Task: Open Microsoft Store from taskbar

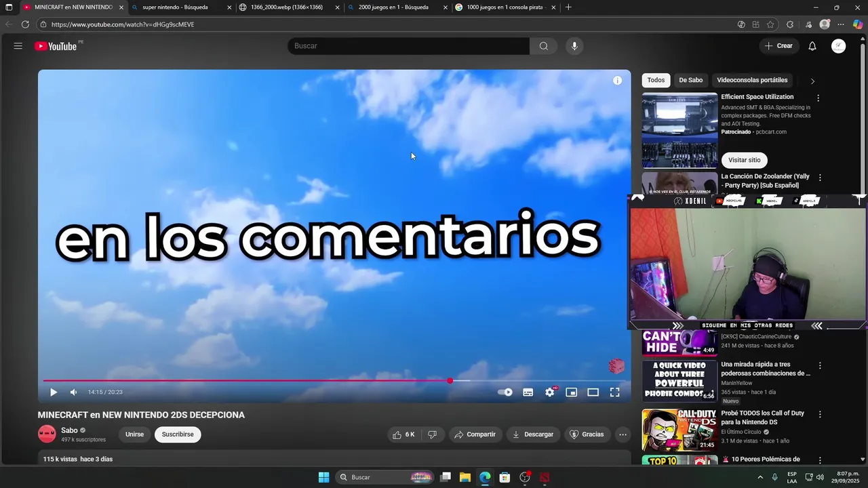Action: tap(505, 477)
